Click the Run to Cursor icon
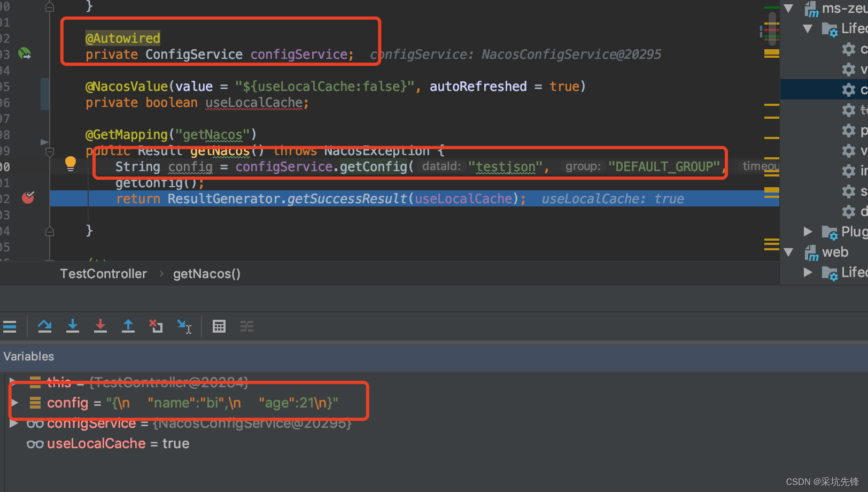This screenshot has width=868, height=492. (184, 326)
